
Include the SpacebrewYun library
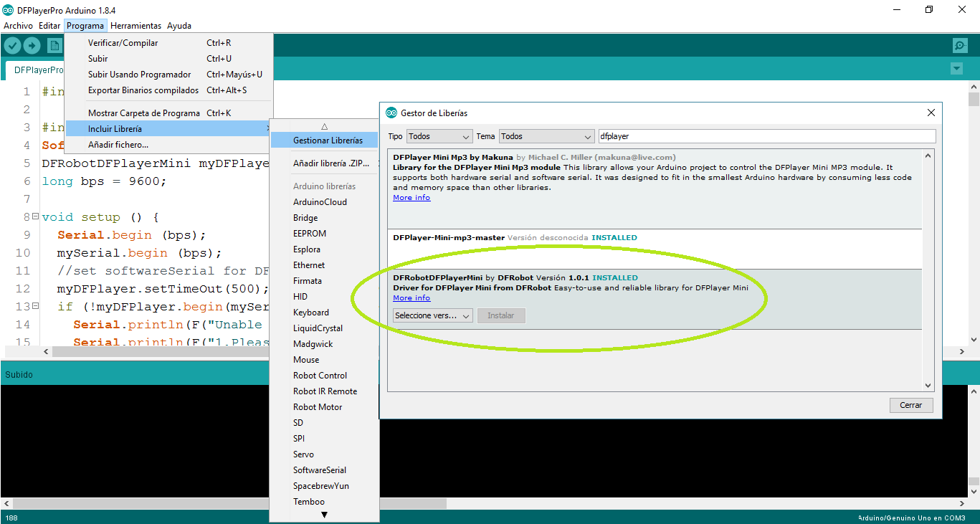[x=324, y=486]
